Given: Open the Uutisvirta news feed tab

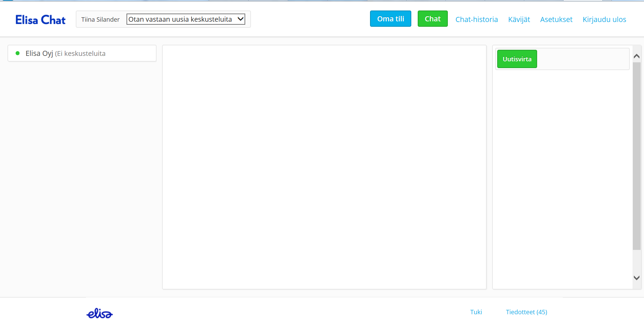Looking at the screenshot, I should (517, 59).
